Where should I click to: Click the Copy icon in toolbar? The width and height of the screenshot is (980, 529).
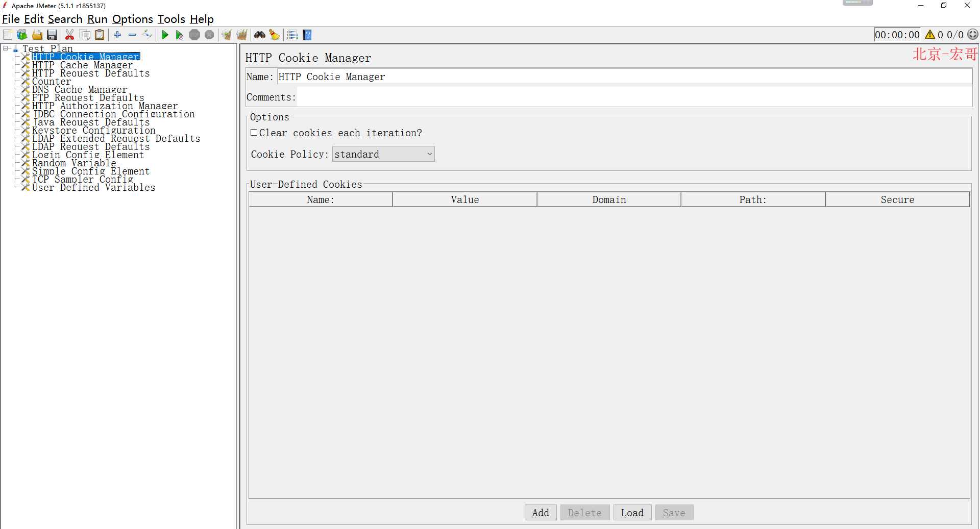point(85,35)
